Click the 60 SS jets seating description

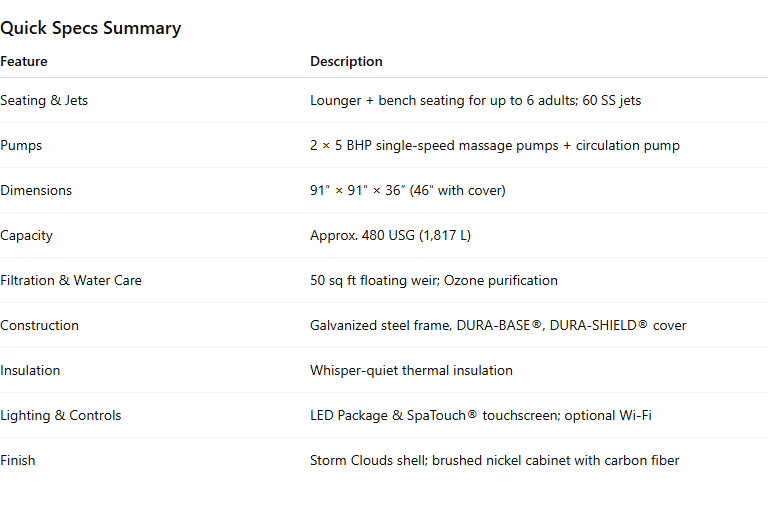click(x=476, y=100)
